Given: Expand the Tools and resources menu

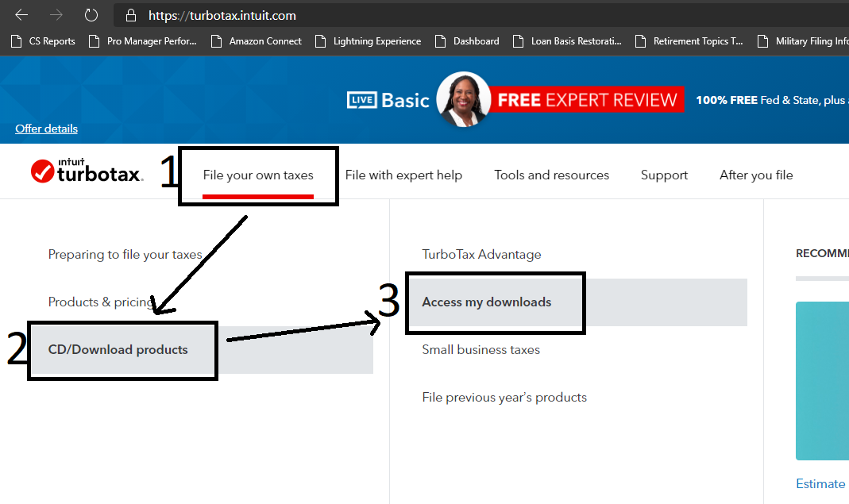Looking at the screenshot, I should pyautogui.click(x=551, y=175).
